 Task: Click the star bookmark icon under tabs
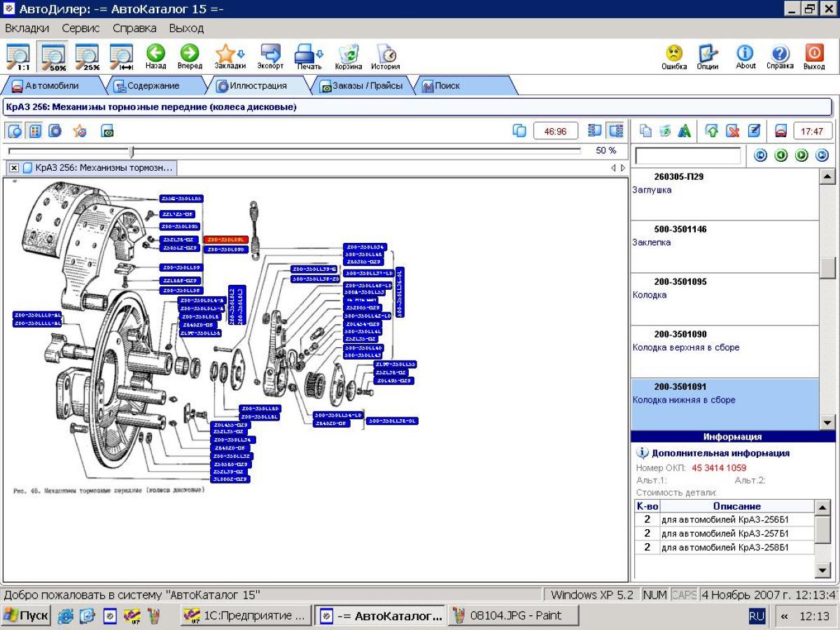click(80, 131)
